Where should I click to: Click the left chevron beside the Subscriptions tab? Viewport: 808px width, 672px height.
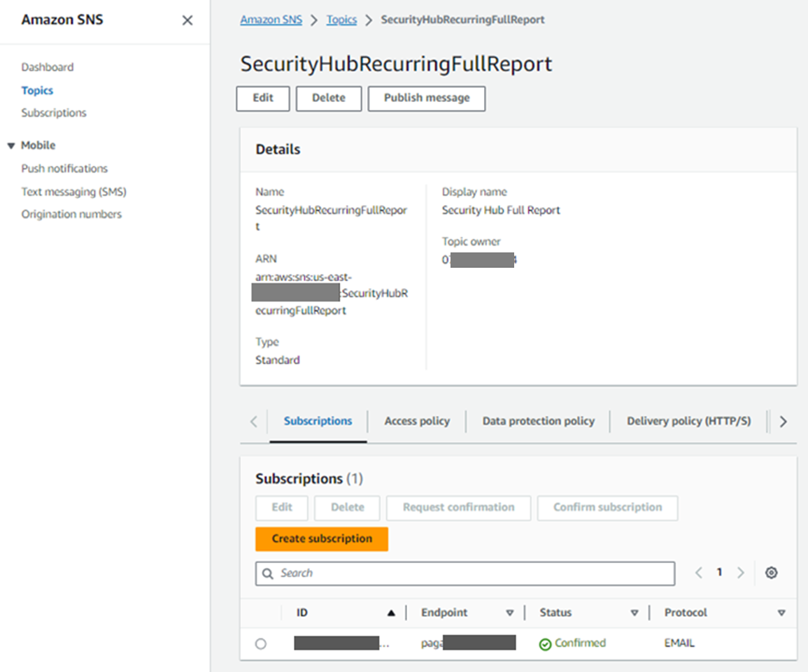(253, 421)
